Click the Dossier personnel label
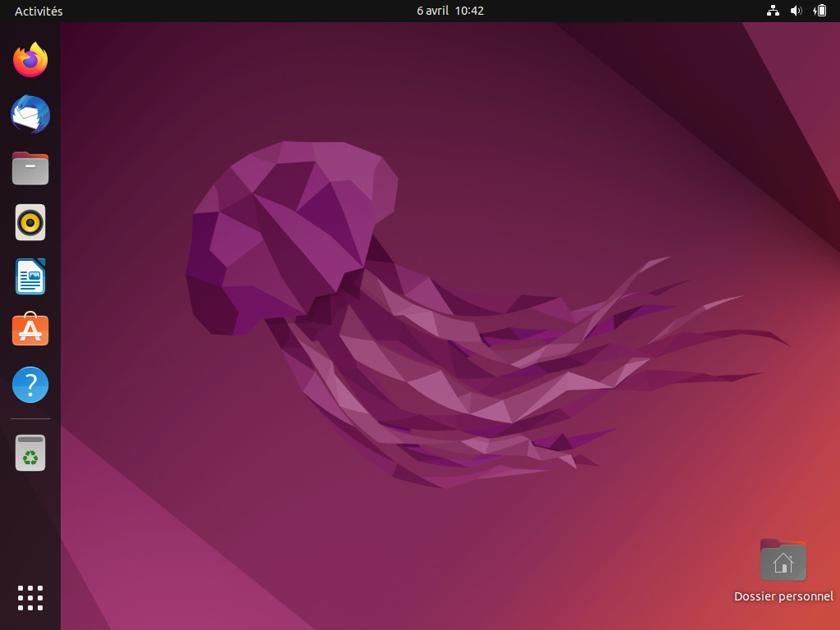The height and width of the screenshot is (630, 840). [783, 596]
